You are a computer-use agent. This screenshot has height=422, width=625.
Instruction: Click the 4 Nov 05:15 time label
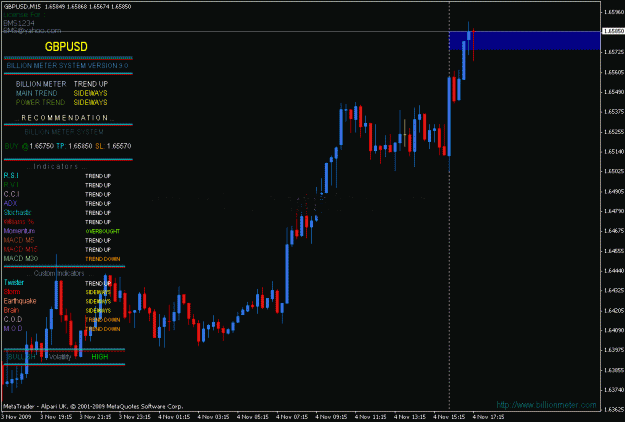tap(253, 417)
